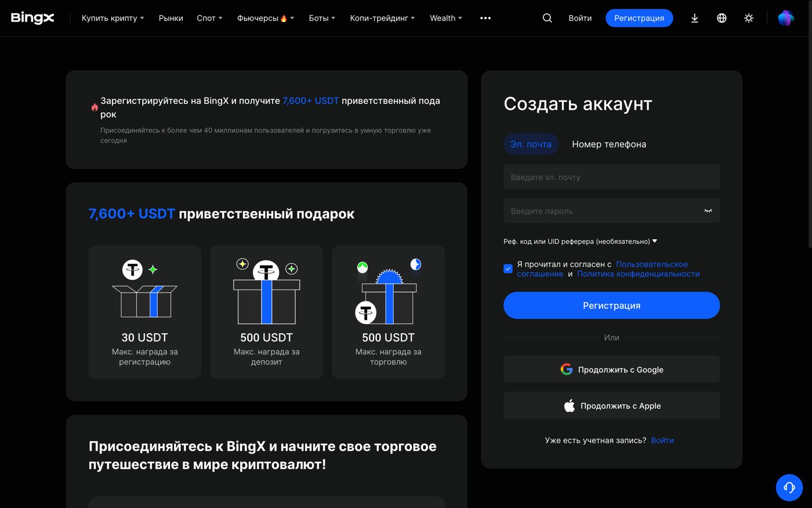This screenshot has height=508, width=812.
Task: Select the Эл. почта tab
Action: [x=531, y=144]
